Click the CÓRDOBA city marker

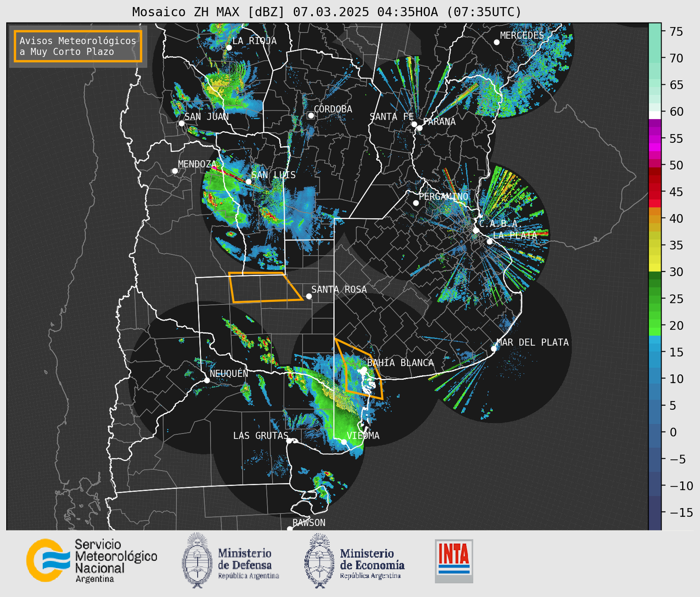(x=311, y=115)
